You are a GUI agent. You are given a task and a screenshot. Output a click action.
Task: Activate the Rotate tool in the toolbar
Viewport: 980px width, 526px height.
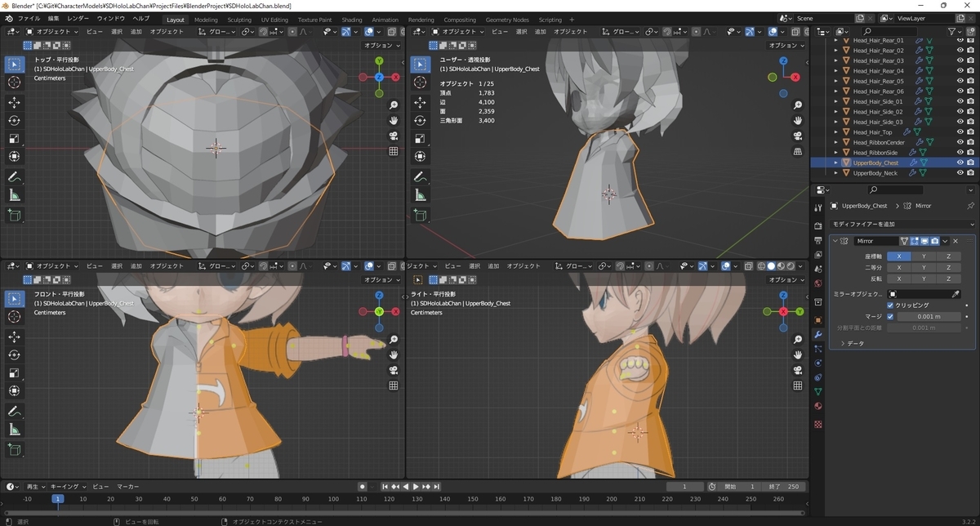tap(12, 120)
